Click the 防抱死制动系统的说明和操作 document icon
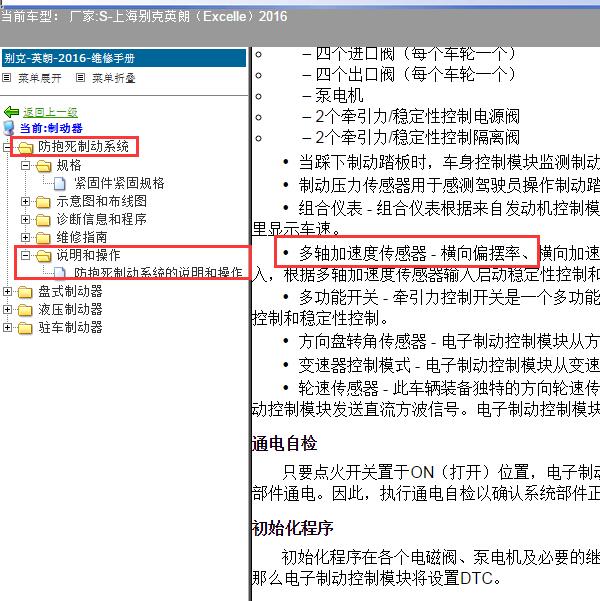600x601 pixels. point(60,273)
